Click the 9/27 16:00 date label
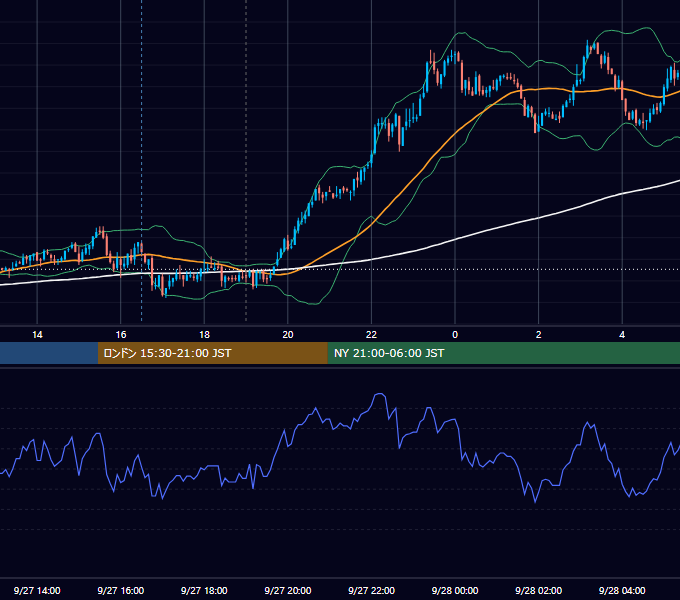The image size is (680, 600). click(121, 590)
